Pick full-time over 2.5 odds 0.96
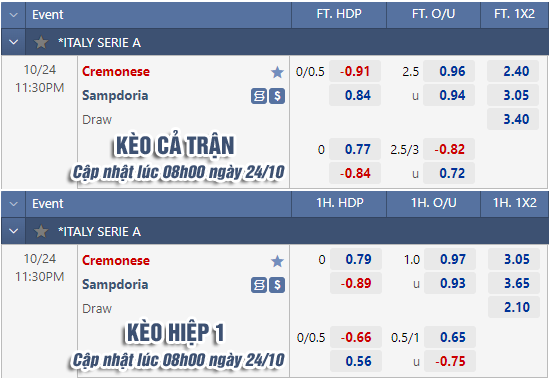Screen dimensions: 551x381 point(449,71)
